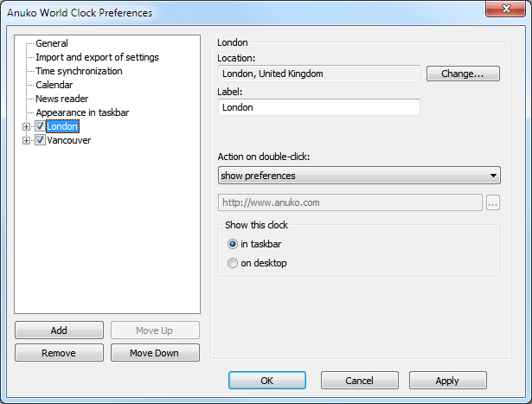This screenshot has width=532, height=404.
Task: Open the Calendar preferences page
Action: [54, 85]
